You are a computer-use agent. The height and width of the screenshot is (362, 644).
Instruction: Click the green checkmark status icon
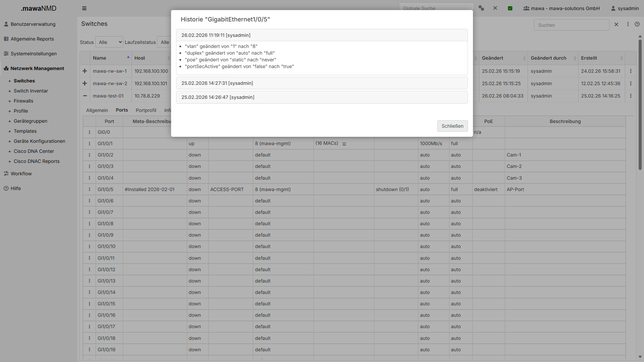coord(510,8)
